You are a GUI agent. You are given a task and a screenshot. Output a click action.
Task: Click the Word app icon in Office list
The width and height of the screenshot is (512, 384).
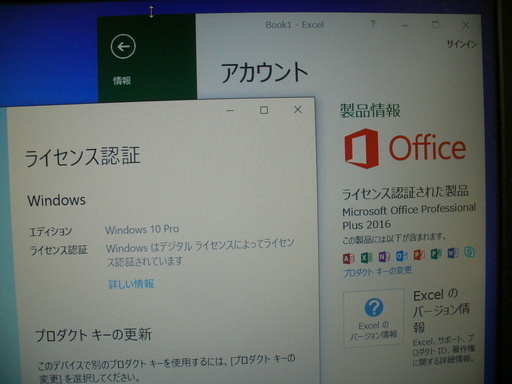453,253
